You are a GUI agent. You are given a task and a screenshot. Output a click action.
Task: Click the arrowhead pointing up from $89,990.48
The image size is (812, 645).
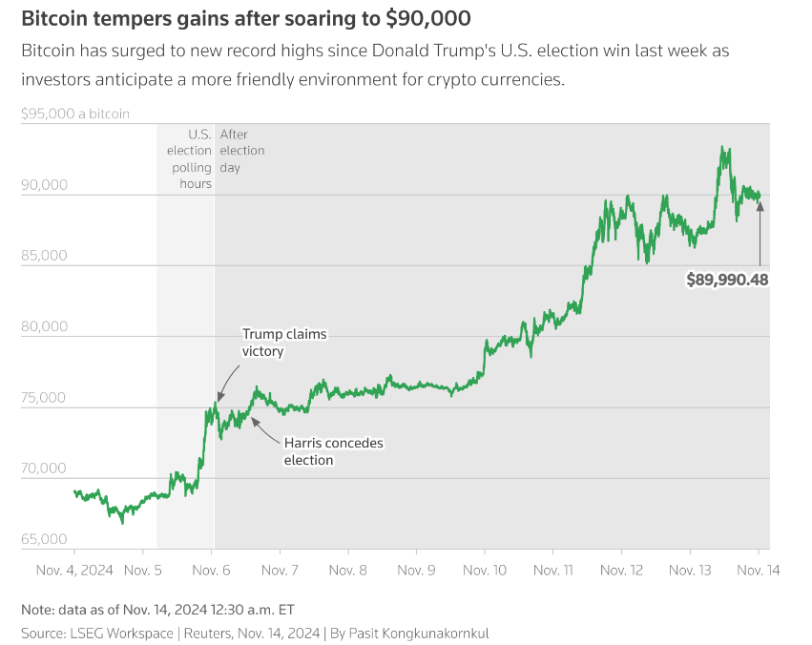(760, 205)
